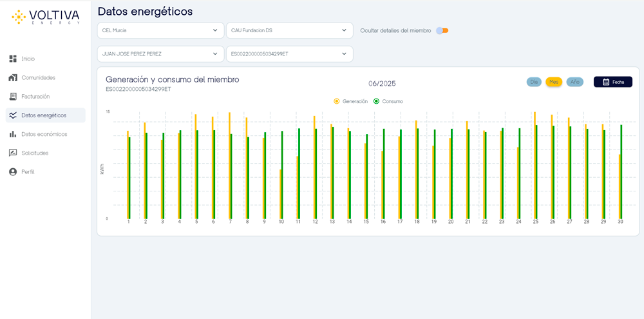Screen dimensions: 644x319
Task: Click the Voltiva Energy logo
Action: click(x=46, y=17)
